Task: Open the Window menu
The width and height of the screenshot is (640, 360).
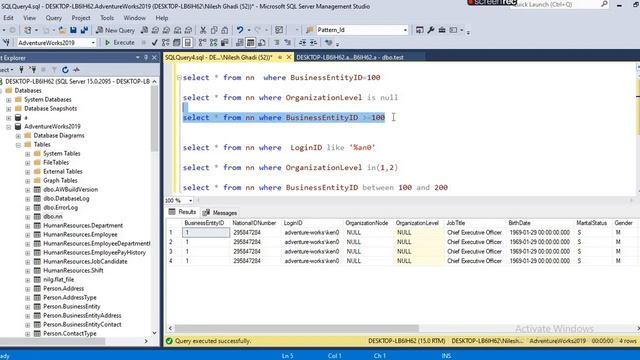Action: pos(134,18)
